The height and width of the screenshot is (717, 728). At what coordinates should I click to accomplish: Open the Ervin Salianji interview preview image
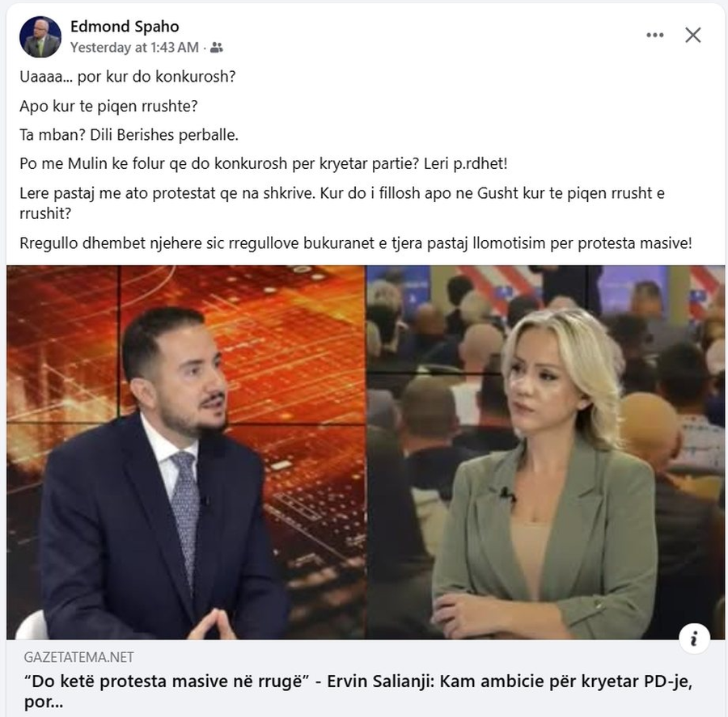tap(366, 453)
